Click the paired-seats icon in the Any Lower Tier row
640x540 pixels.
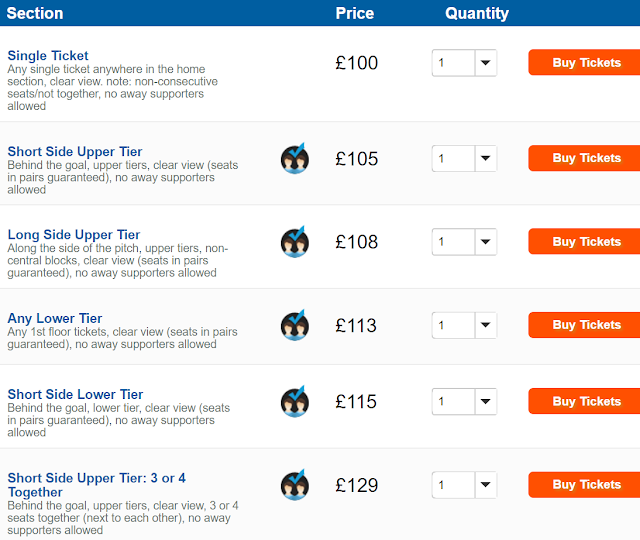pyautogui.click(x=295, y=325)
